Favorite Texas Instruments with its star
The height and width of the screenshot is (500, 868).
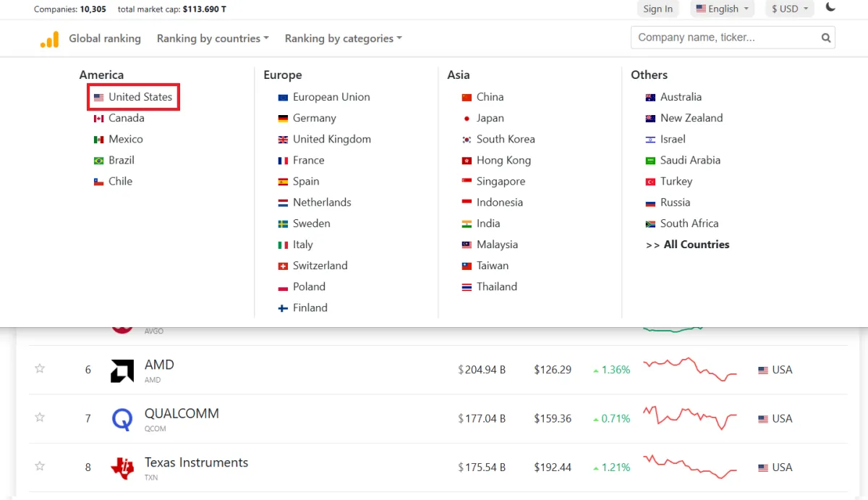point(40,467)
